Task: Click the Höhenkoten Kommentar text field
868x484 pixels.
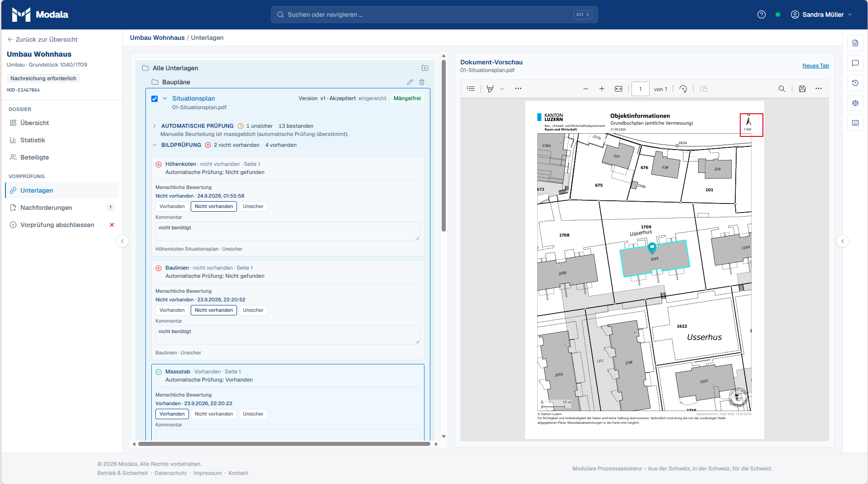Action: point(288,232)
